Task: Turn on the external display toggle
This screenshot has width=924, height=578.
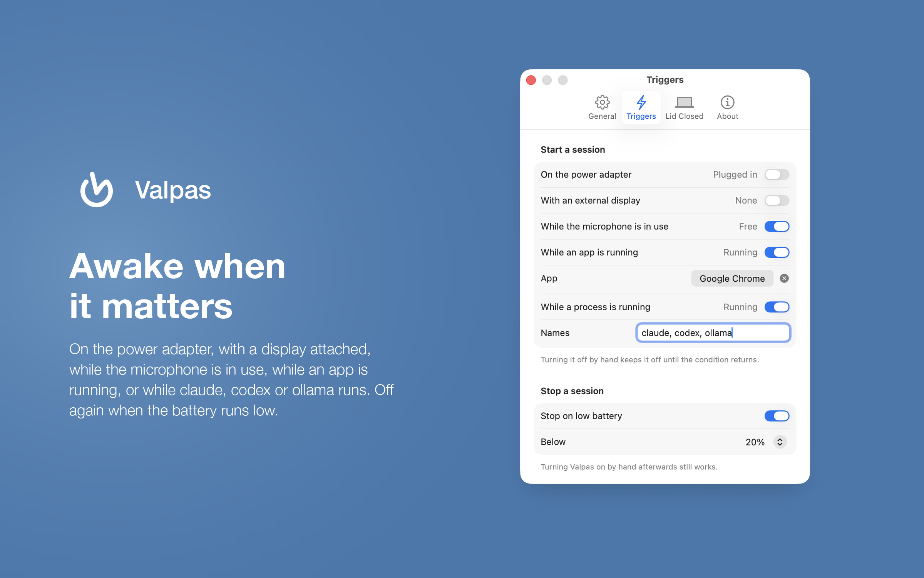Action: [x=777, y=200]
